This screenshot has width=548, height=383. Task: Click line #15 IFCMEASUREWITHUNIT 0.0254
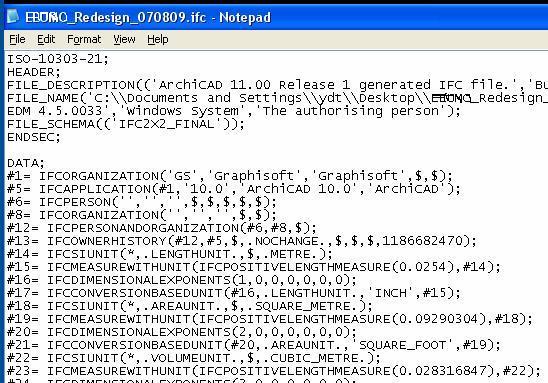click(254, 267)
